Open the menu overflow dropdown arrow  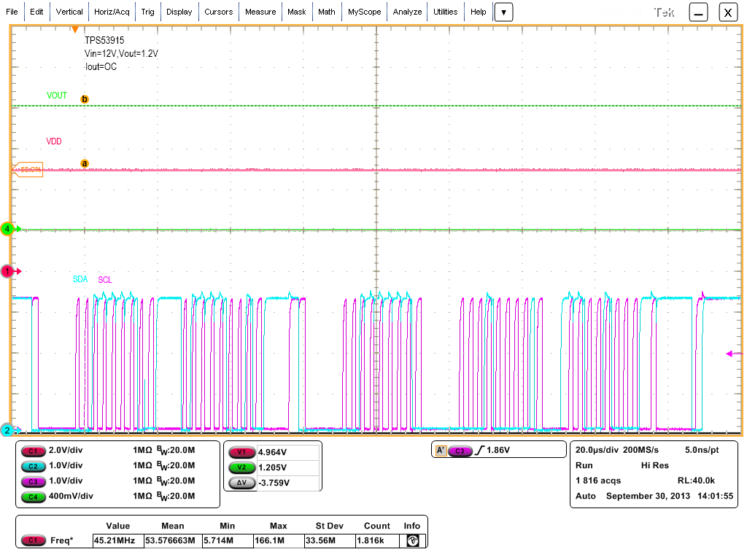pos(504,12)
